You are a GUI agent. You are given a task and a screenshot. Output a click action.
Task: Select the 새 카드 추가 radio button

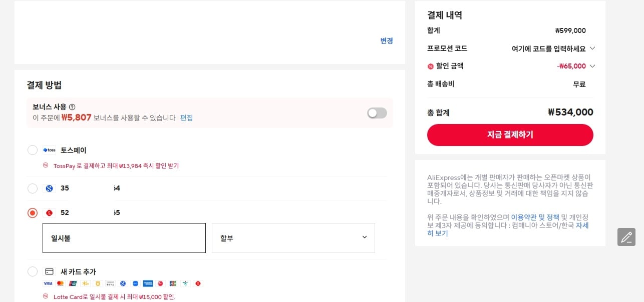(x=33, y=271)
